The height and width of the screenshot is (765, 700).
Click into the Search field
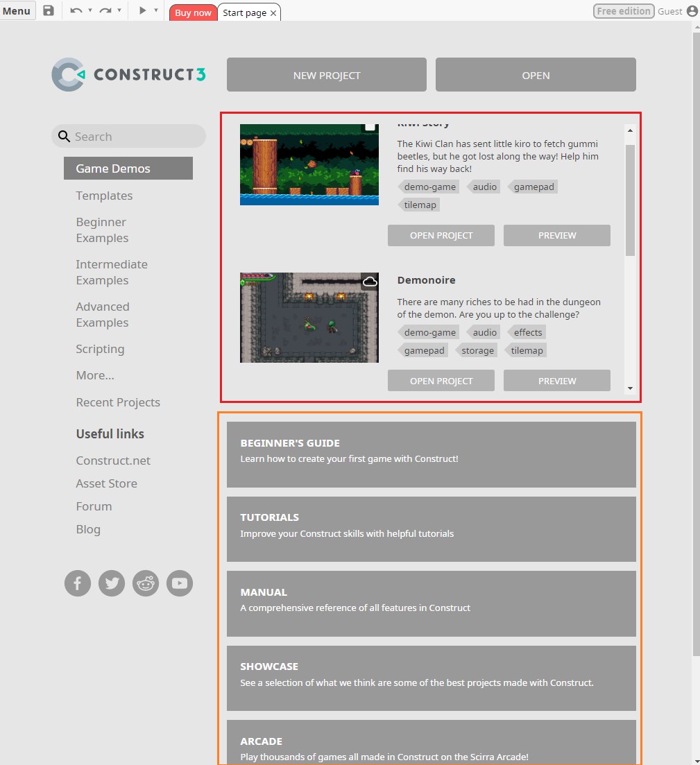point(128,136)
